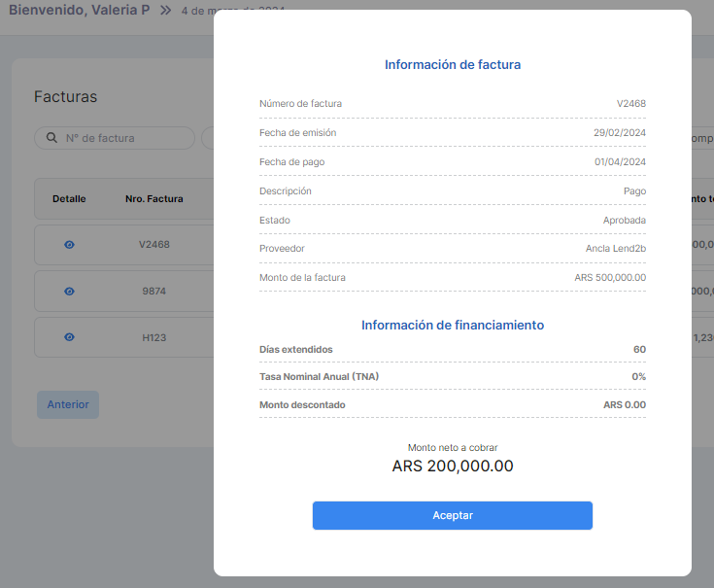View details of invoice 9874 via eye icon

(69, 291)
